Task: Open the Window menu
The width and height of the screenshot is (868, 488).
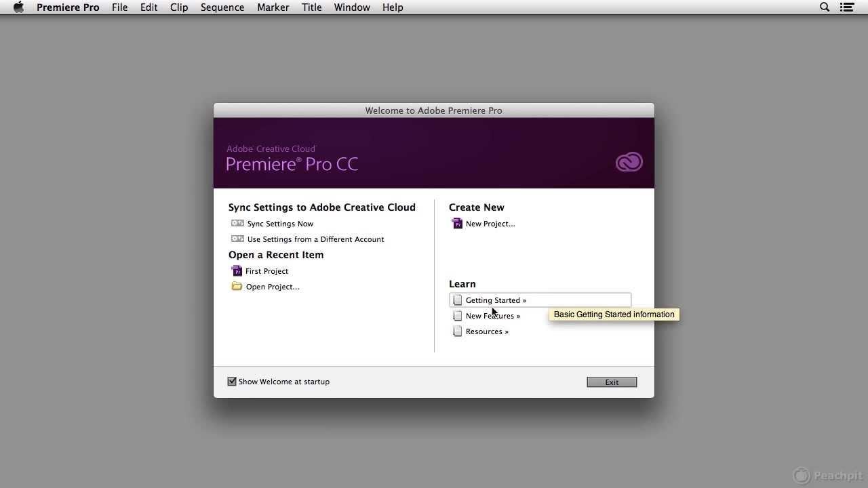Action: point(352,7)
